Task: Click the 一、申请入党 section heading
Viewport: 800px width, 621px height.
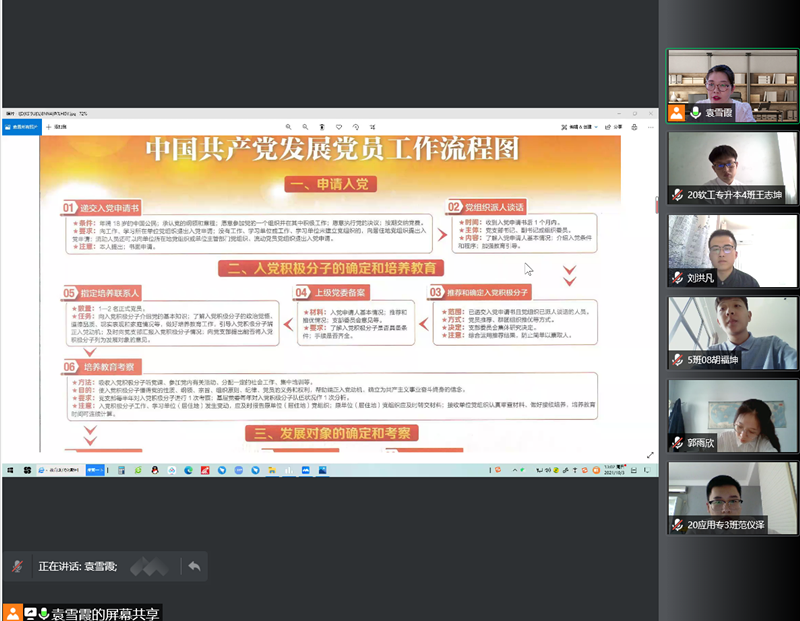Action: pyautogui.click(x=331, y=184)
